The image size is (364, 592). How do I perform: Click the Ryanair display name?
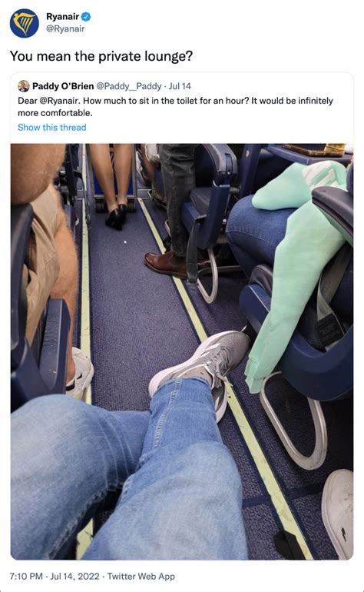(63, 17)
